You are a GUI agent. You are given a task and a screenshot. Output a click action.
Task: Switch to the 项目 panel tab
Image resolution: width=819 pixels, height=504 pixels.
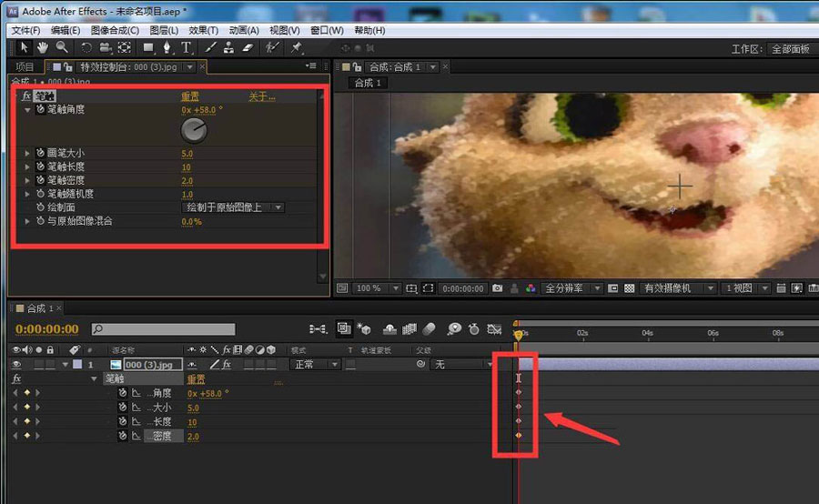coord(25,66)
